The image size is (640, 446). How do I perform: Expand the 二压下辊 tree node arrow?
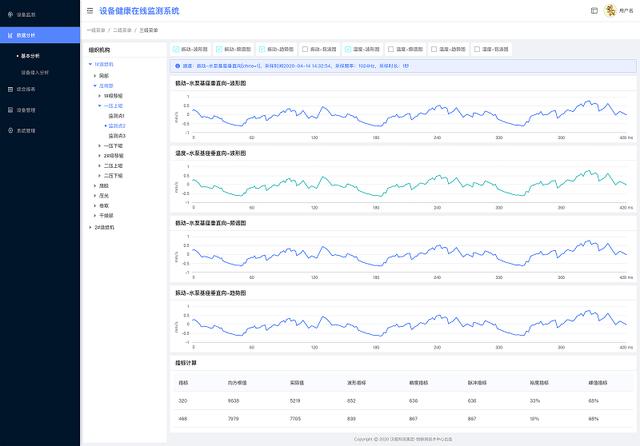pos(100,175)
